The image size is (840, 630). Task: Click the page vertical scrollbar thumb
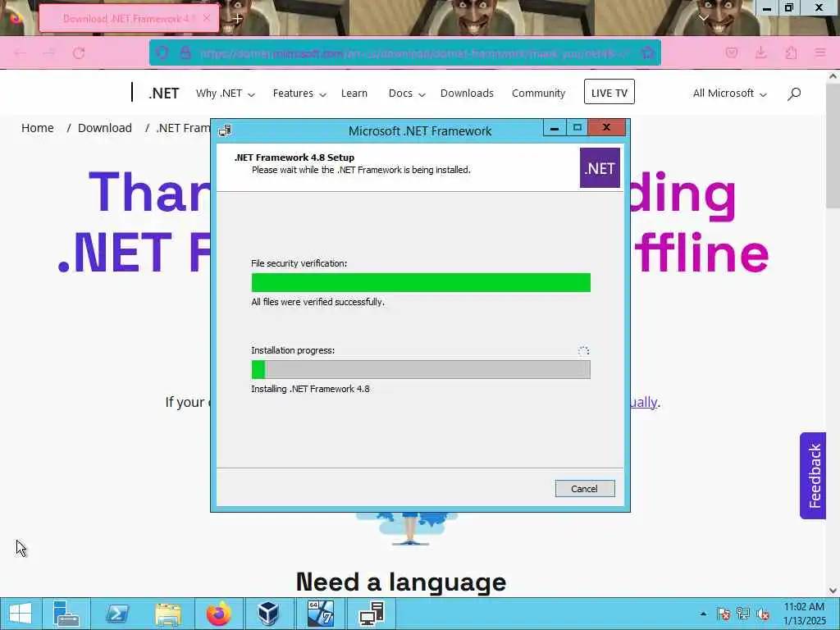point(833,146)
